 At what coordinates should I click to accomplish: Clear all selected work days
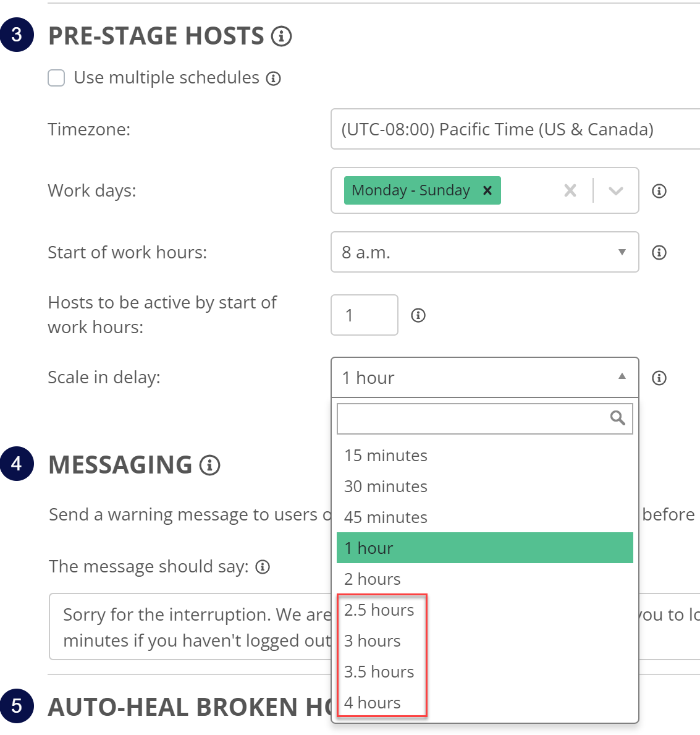tap(570, 190)
